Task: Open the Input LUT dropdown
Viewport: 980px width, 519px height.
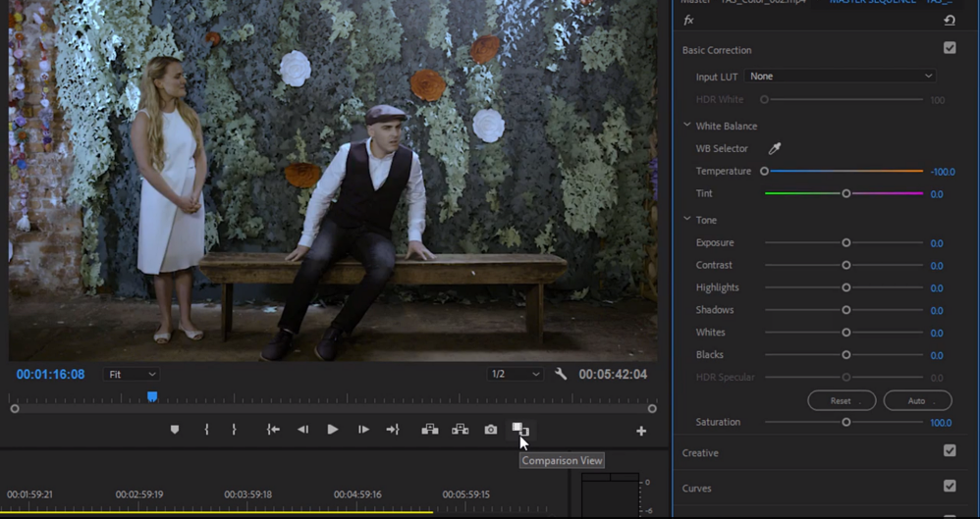Action: (x=840, y=77)
